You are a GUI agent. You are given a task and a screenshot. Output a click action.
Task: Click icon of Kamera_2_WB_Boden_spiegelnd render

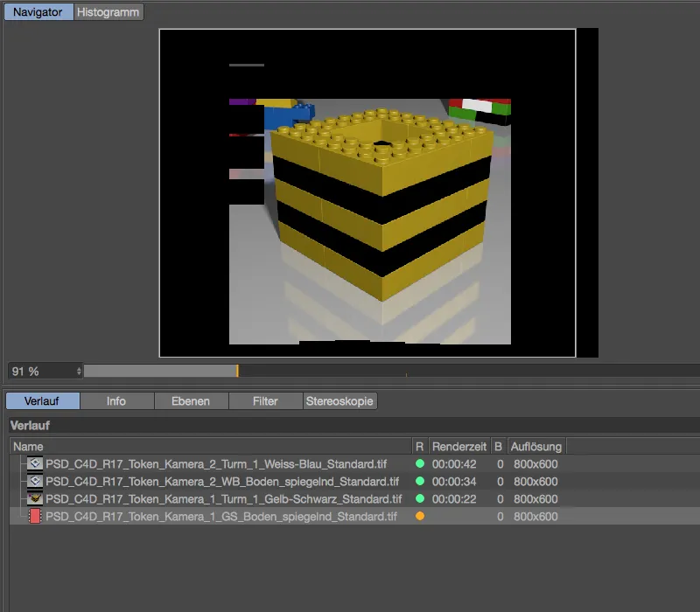pos(35,482)
